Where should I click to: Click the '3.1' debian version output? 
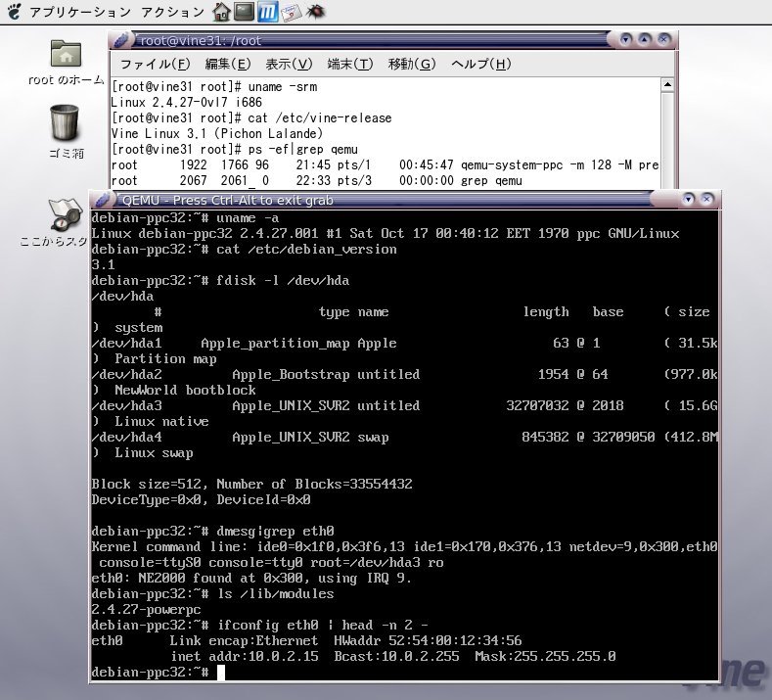click(x=104, y=265)
